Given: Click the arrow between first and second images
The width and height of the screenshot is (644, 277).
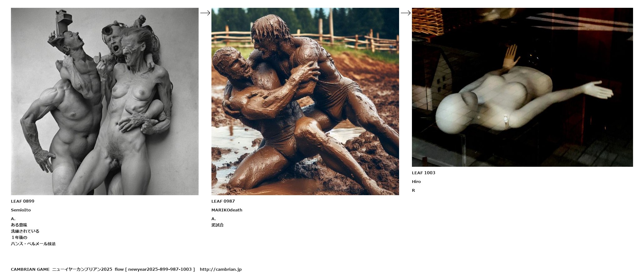Looking at the screenshot, I should pos(205,13).
